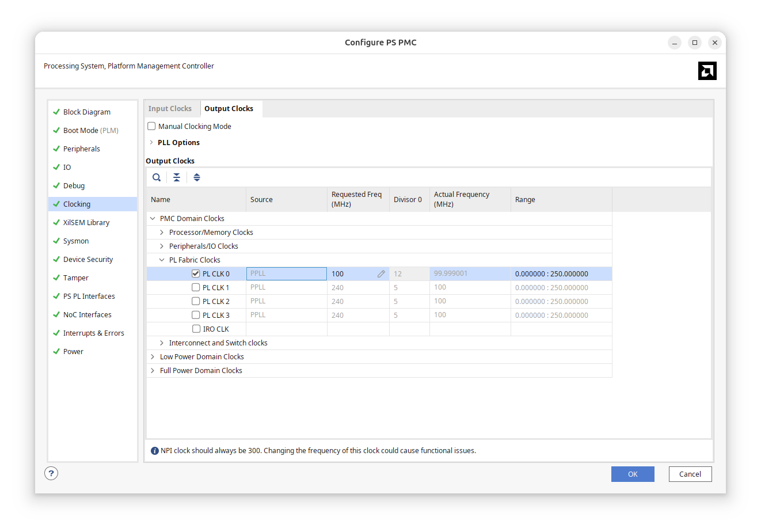
Task: Expand the PLL Options section
Action: pos(151,142)
